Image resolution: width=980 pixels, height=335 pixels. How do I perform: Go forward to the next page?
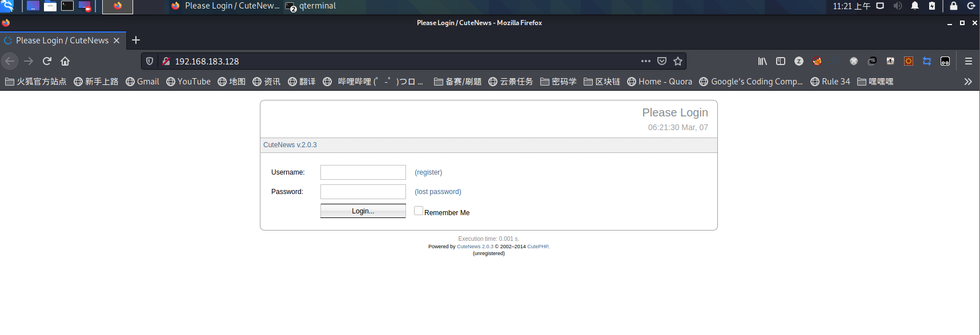pyautogui.click(x=29, y=61)
